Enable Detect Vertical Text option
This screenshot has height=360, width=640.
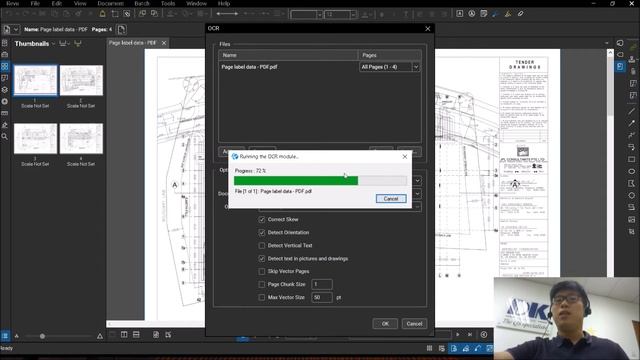pyautogui.click(x=262, y=246)
